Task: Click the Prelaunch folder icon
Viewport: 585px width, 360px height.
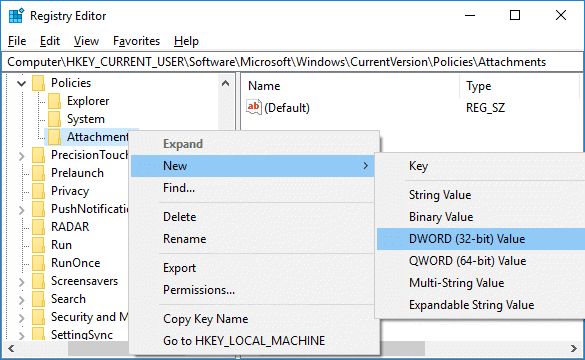Action: (x=38, y=173)
